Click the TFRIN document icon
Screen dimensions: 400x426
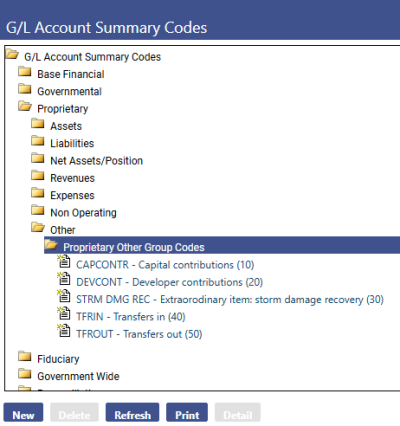click(x=64, y=313)
